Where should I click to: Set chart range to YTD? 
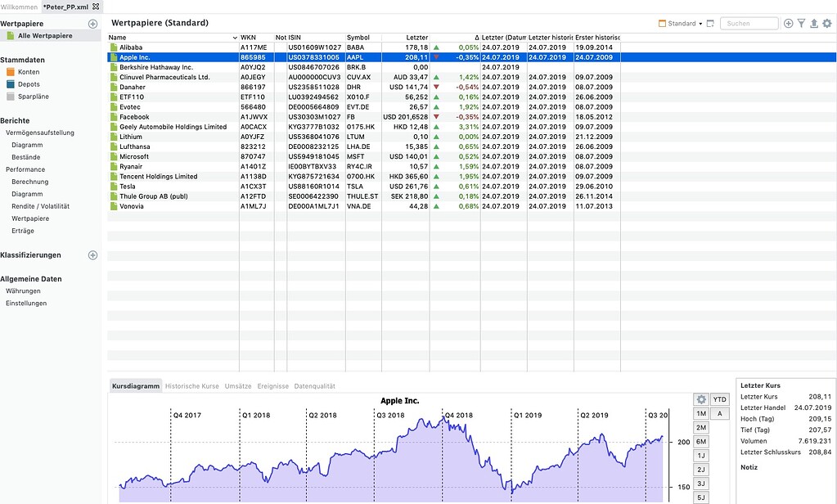[719, 399]
